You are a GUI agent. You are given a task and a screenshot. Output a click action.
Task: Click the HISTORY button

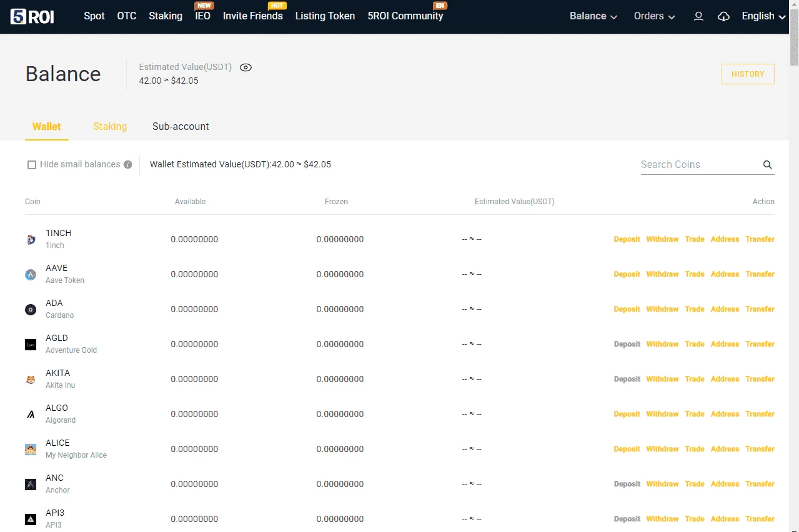748,74
